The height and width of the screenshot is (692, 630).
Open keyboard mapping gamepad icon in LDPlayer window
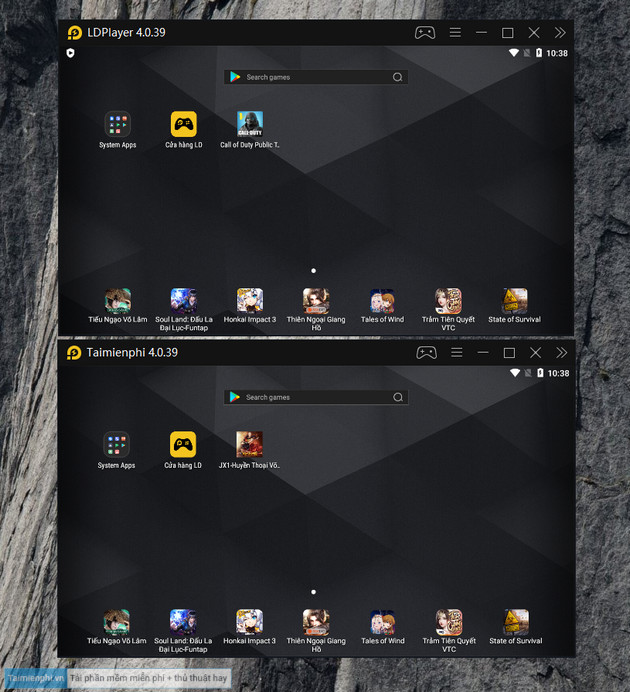425,33
